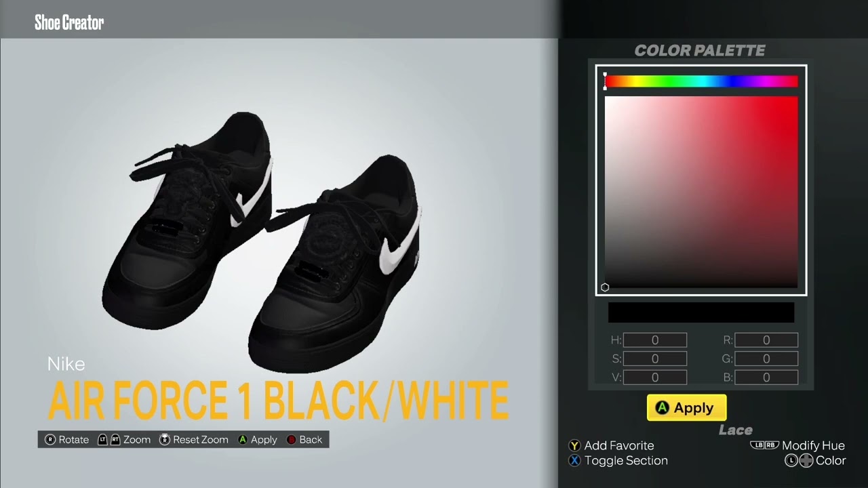Click the D-pad icon beside Color
Screen dimensions: 868x488
click(806, 461)
